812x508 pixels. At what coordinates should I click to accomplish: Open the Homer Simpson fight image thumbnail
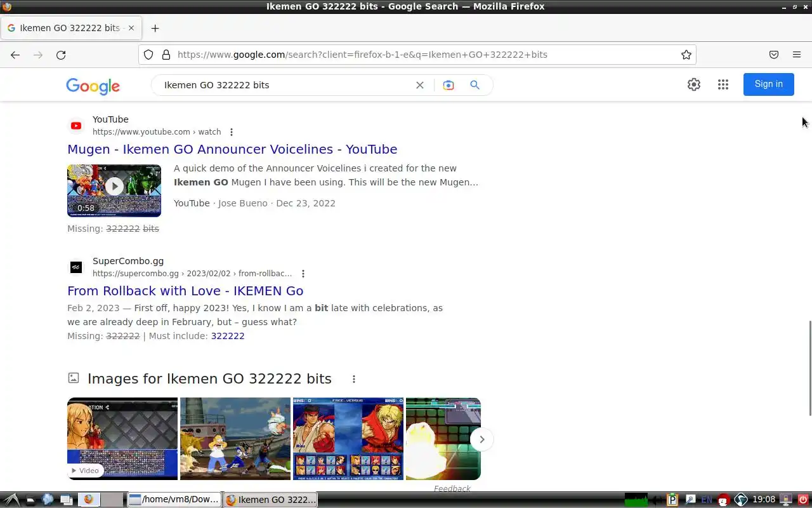(x=235, y=439)
